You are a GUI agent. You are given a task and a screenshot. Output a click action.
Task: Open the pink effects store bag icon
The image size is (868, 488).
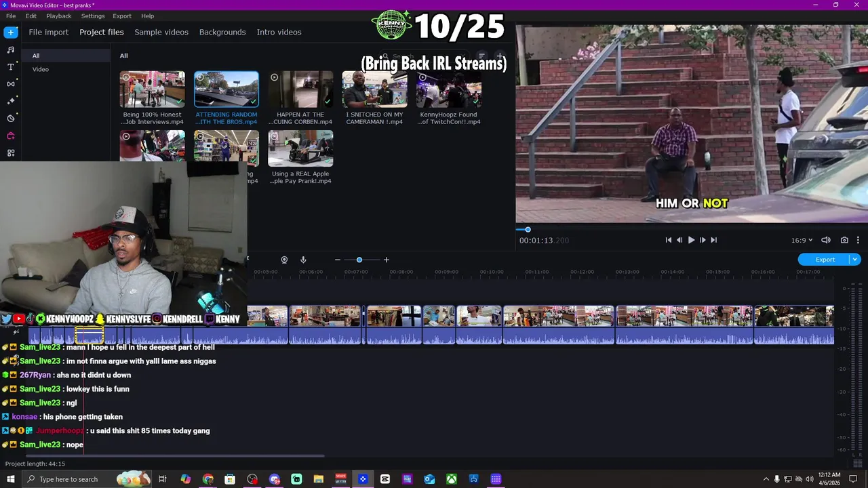[x=10, y=136]
